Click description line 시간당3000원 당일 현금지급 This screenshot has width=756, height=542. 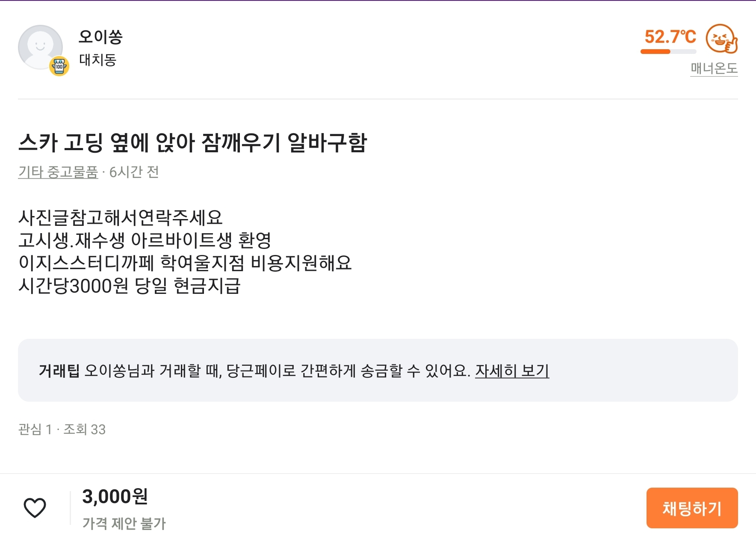tap(130, 285)
